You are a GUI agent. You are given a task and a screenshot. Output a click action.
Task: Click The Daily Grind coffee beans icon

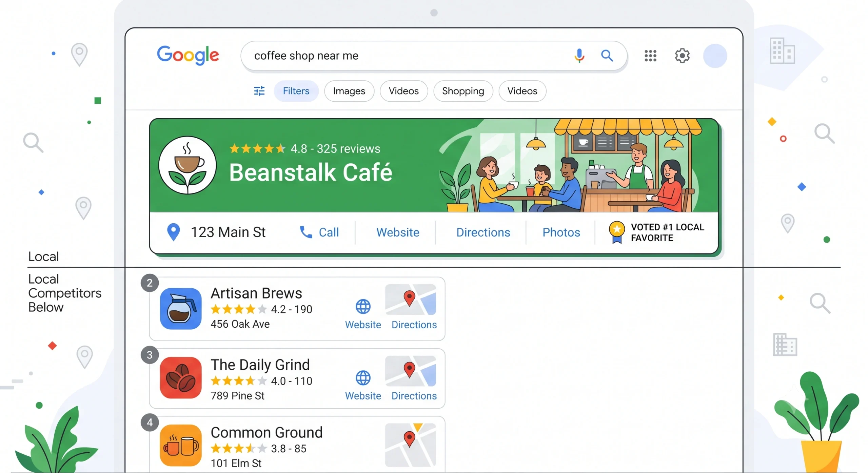click(x=181, y=377)
